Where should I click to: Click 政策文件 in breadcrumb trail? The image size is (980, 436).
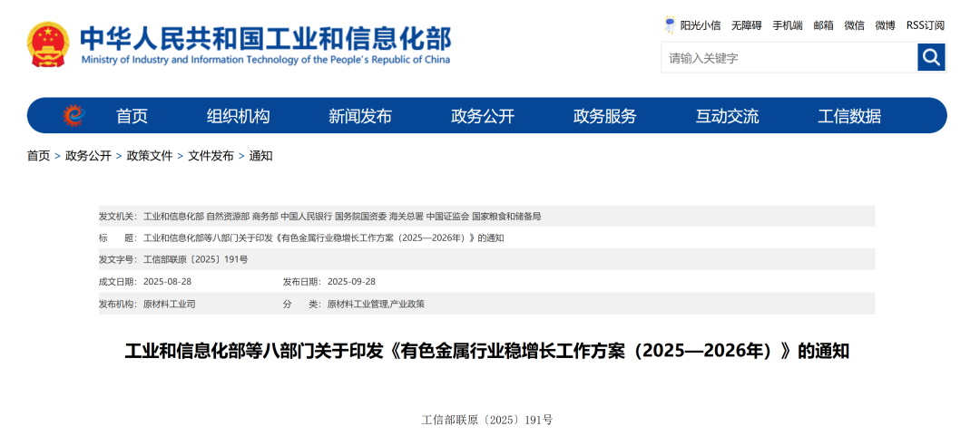pos(150,156)
